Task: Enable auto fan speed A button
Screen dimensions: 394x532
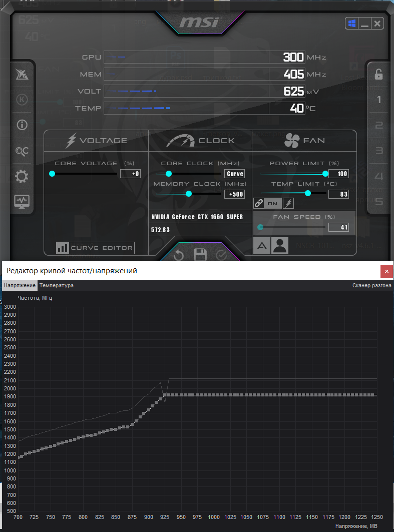Action: tap(262, 246)
